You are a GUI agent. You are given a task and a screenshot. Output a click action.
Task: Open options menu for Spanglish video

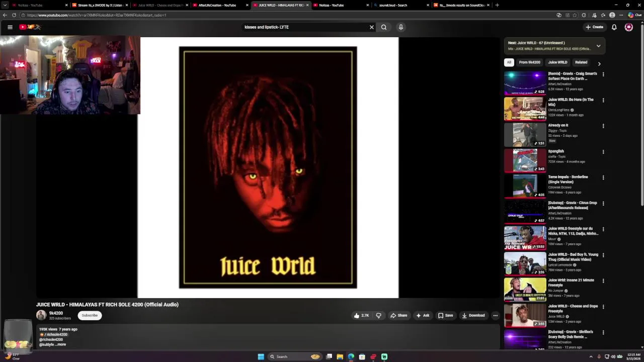pyautogui.click(x=603, y=152)
